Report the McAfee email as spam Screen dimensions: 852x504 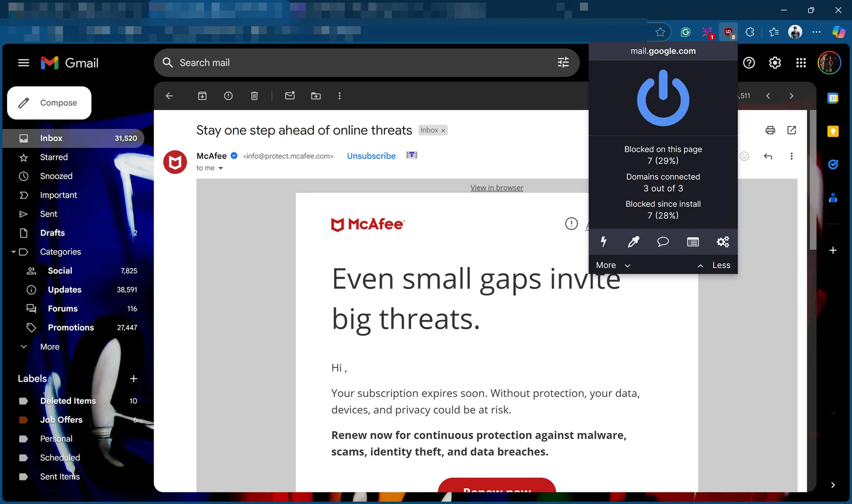tap(228, 96)
